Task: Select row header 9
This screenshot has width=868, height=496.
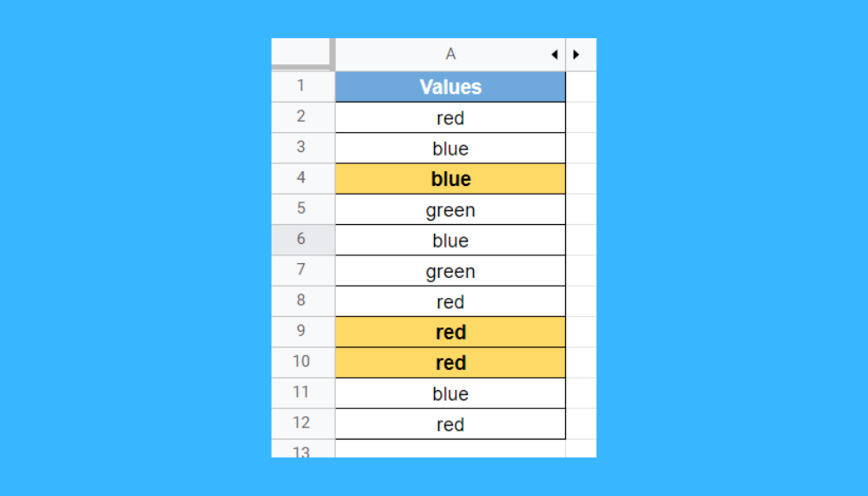Action: coord(302,332)
